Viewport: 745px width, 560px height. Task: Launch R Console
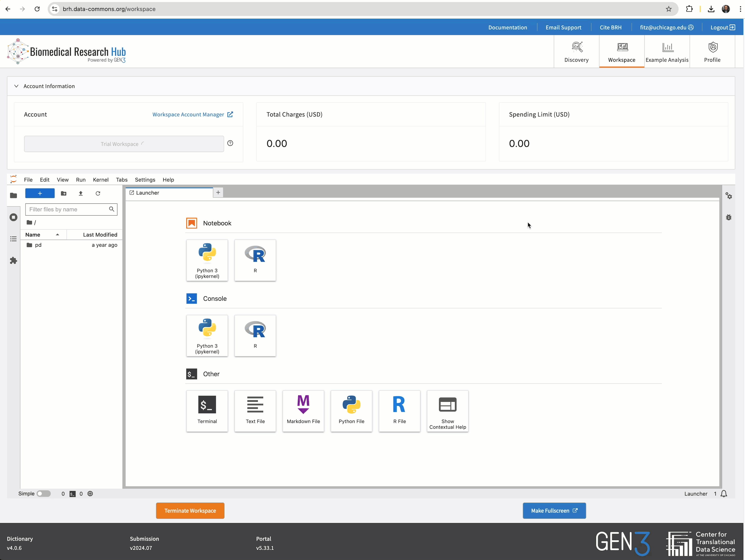click(x=255, y=335)
